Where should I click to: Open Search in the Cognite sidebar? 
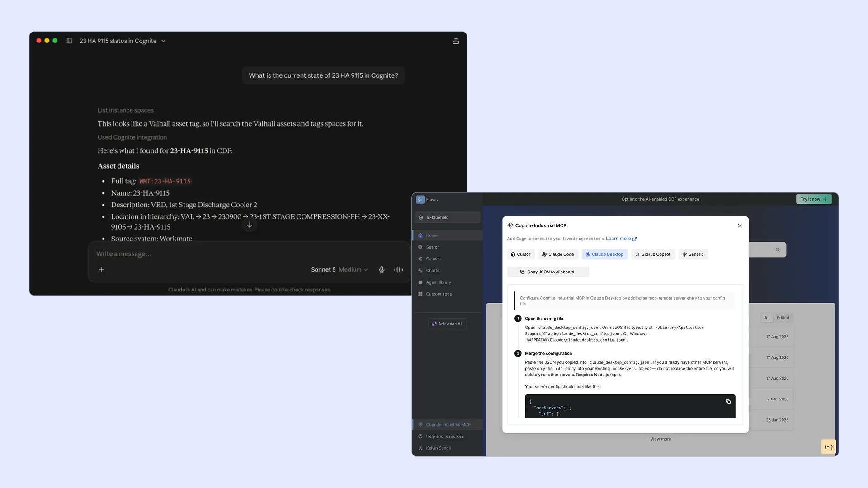point(447,247)
